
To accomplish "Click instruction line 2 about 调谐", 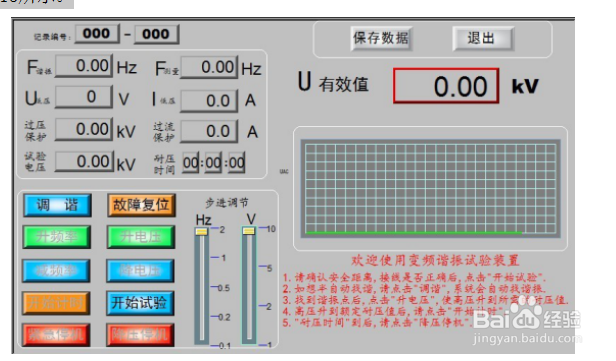I will click(413, 289).
